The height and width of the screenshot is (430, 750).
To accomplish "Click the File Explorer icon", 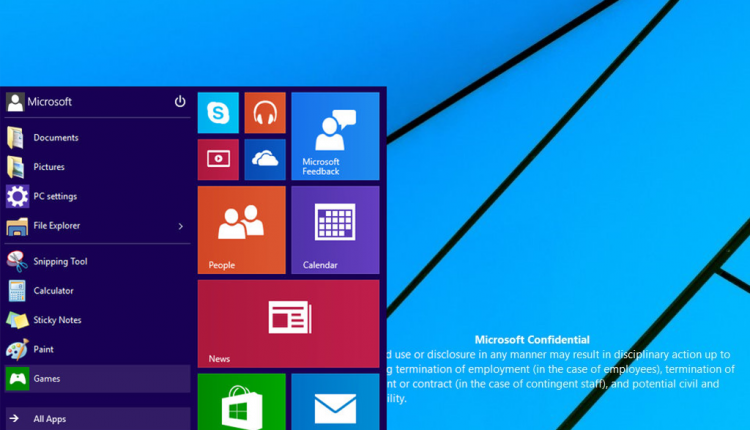I will 17,226.
